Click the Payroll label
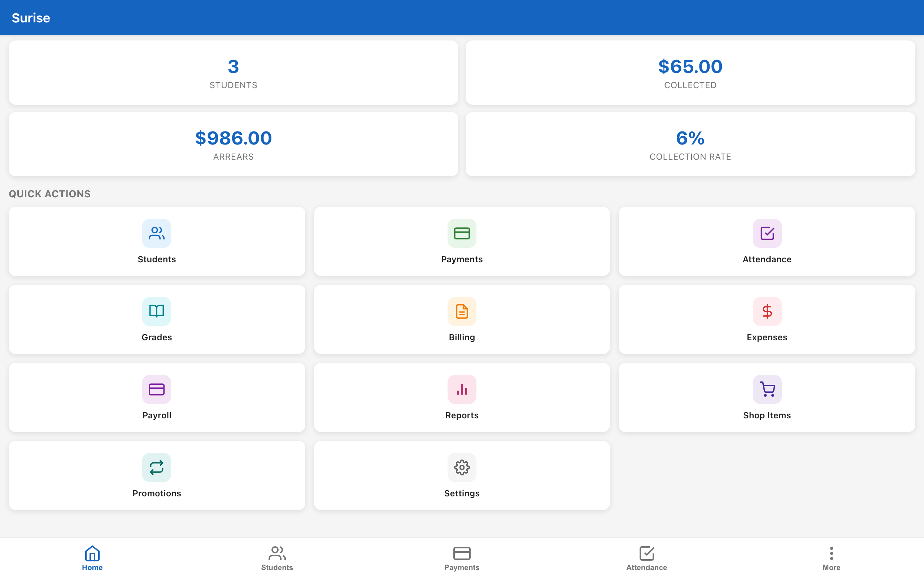Image resolution: width=924 pixels, height=578 pixels. pos(157,415)
